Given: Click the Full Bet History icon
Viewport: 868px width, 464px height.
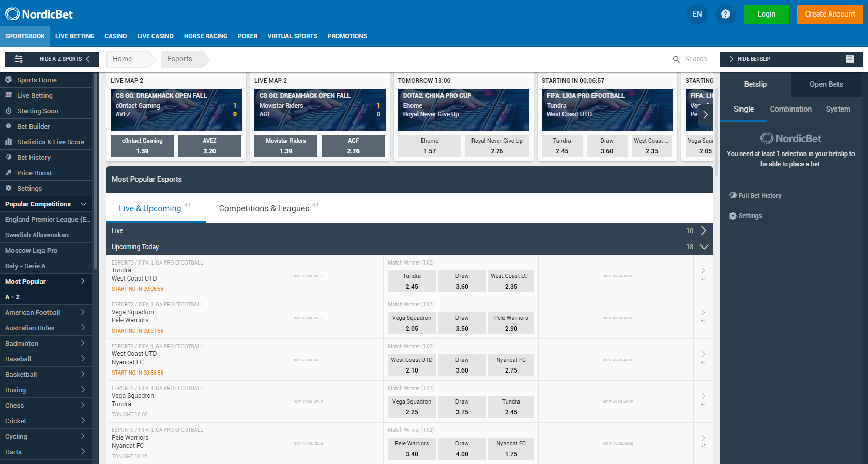Looking at the screenshot, I should 733,195.
